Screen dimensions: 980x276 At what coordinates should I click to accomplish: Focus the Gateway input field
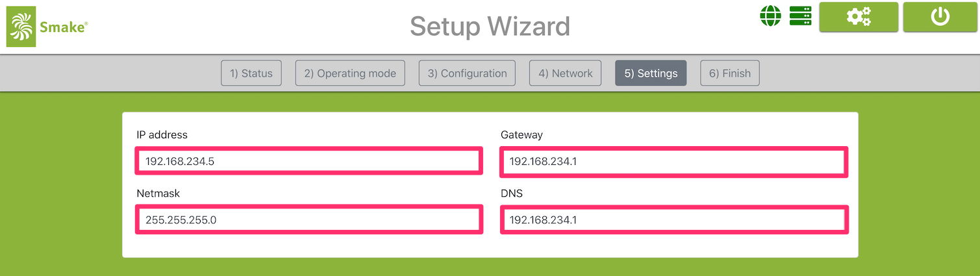[673, 161]
